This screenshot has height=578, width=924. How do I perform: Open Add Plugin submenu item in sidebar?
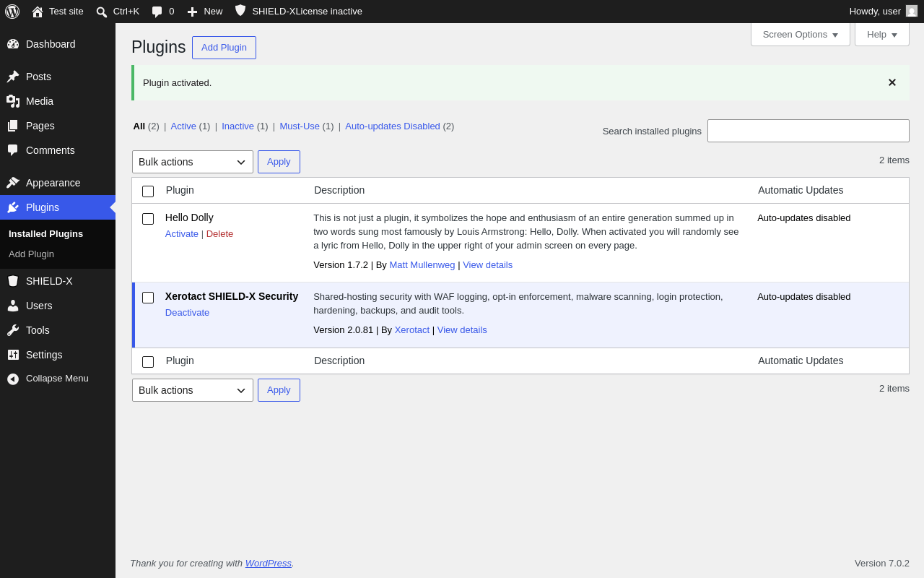coord(31,254)
